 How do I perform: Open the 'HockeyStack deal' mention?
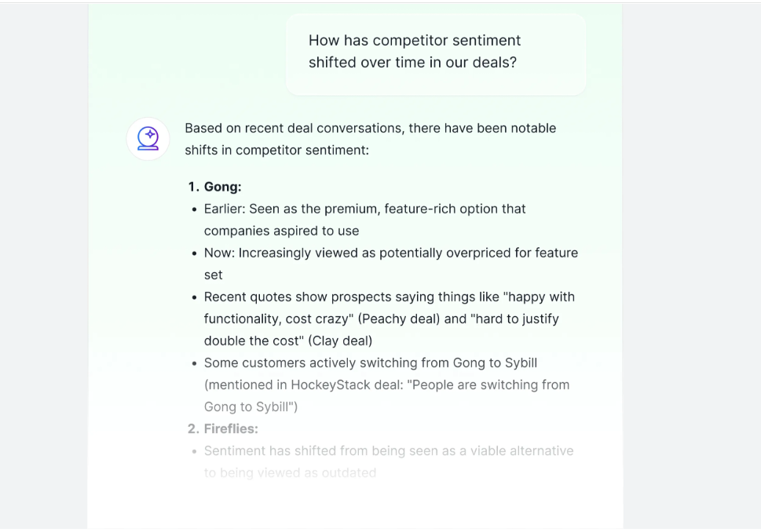coord(346,385)
